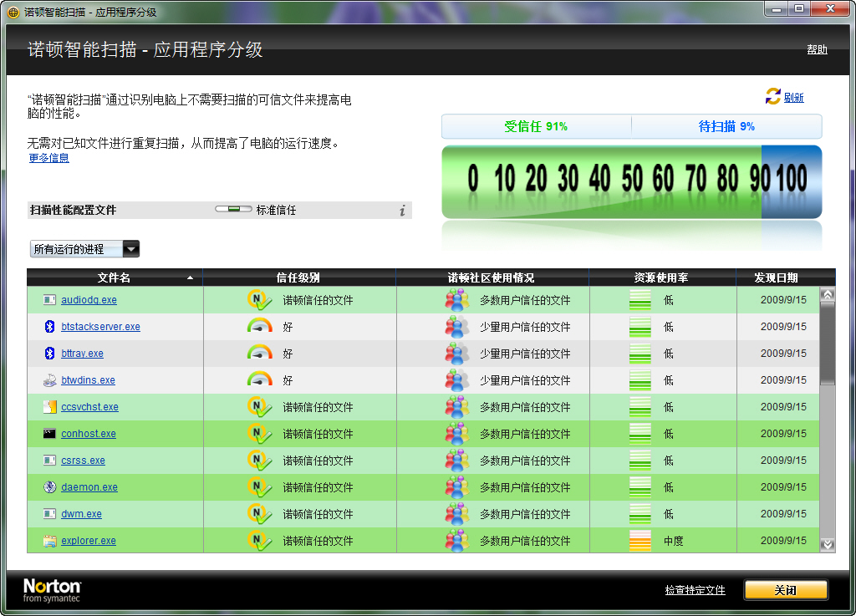Click Norton trusted checkmark icon for audiodg.exe
The width and height of the screenshot is (856, 616).
click(259, 299)
